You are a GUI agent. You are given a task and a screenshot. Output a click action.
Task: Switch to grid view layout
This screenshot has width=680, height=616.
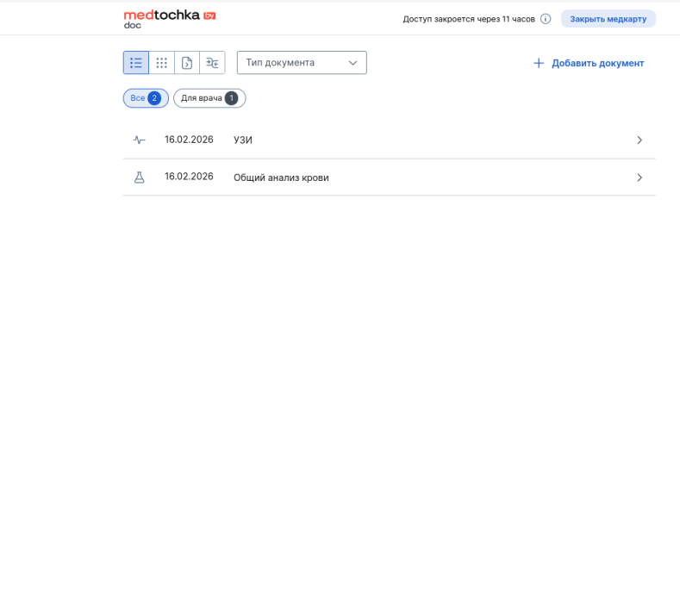[161, 63]
